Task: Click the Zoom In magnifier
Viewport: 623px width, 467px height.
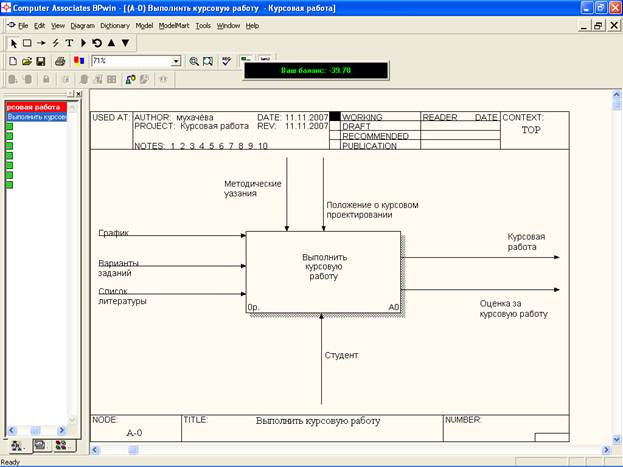Action: pyautogui.click(x=194, y=61)
